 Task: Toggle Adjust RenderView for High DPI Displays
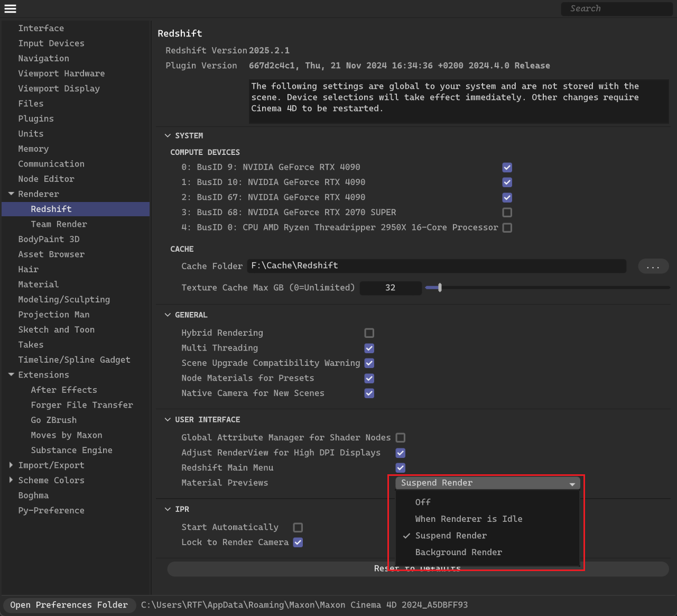pyautogui.click(x=401, y=453)
